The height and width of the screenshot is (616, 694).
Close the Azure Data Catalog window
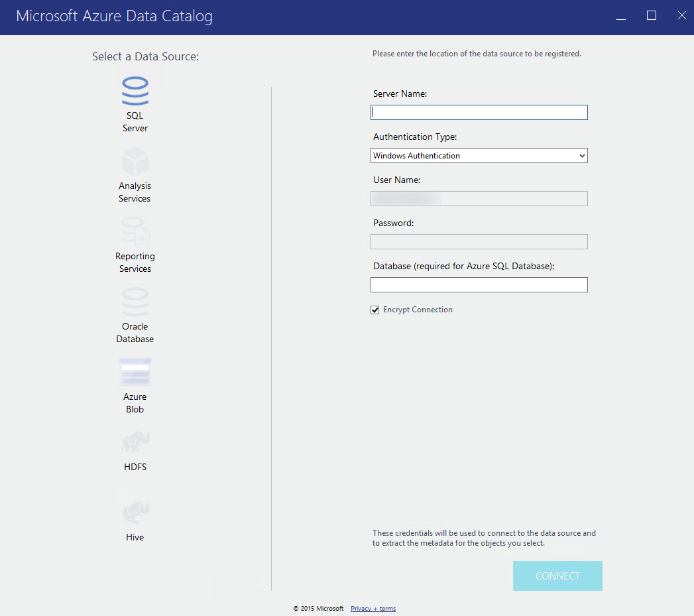point(681,16)
